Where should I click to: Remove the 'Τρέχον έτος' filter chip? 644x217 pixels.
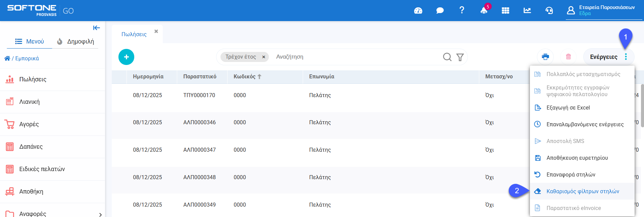tap(264, 57)
